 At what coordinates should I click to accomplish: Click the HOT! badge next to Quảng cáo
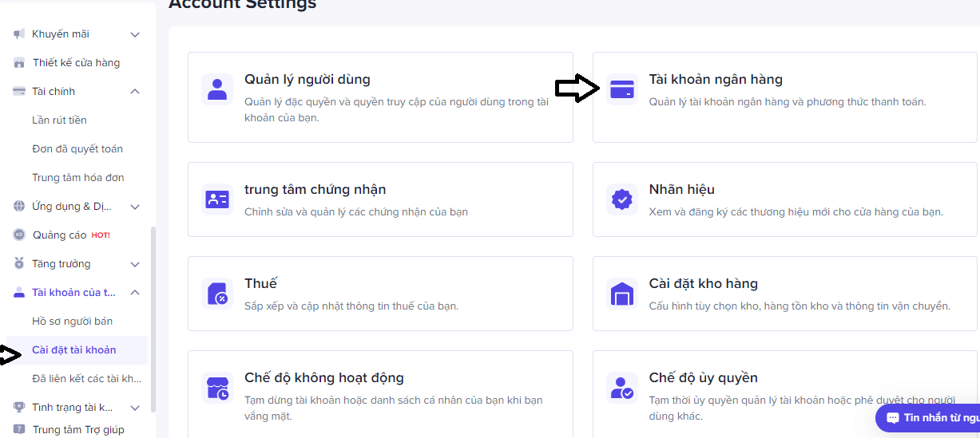[101, 235]
